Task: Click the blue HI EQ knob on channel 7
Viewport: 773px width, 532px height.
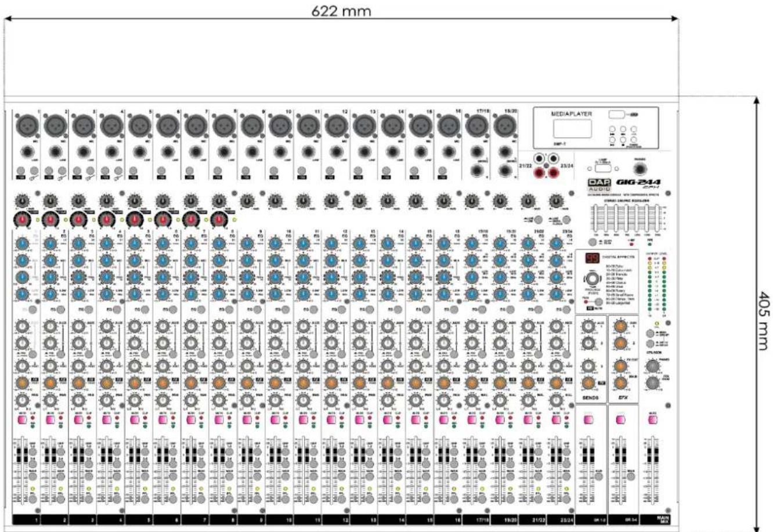Action: click(x=192, y=244)
